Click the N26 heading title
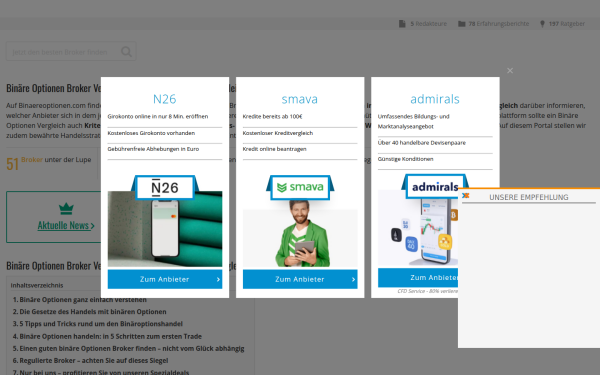 (x=165, y=99)
